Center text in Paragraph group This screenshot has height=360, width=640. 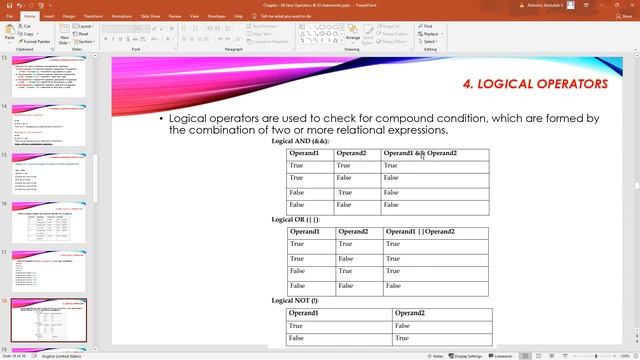191,39
